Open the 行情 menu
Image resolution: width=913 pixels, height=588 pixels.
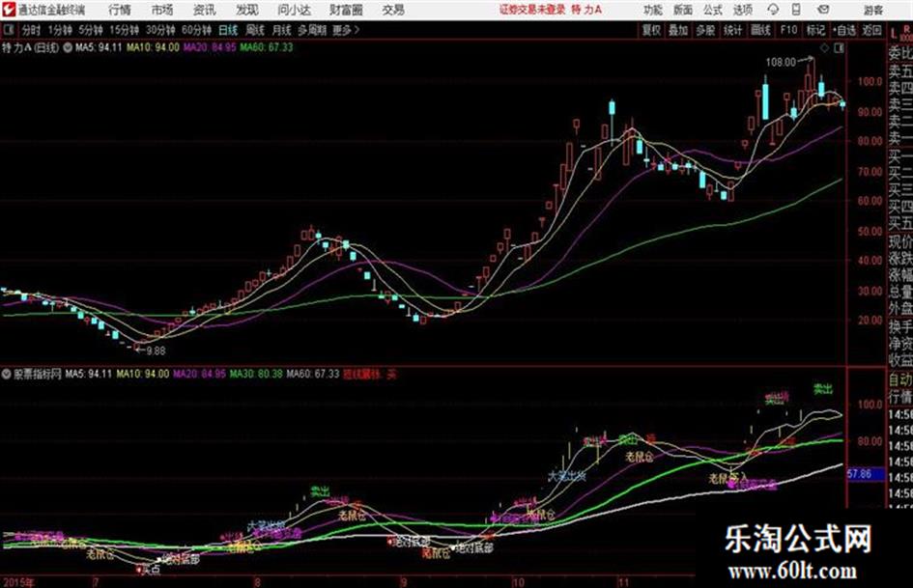click(x=120, y=10)
